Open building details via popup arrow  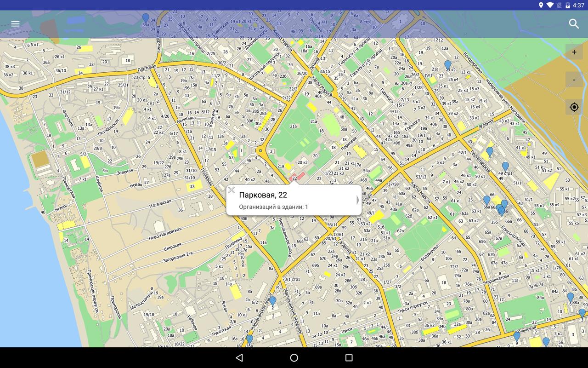point(358,200)
